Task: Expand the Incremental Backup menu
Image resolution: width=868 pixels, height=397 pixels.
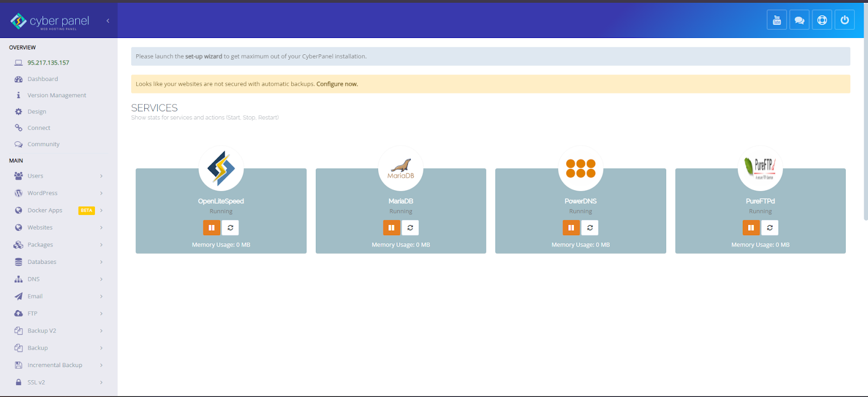Action: (59, 365)
